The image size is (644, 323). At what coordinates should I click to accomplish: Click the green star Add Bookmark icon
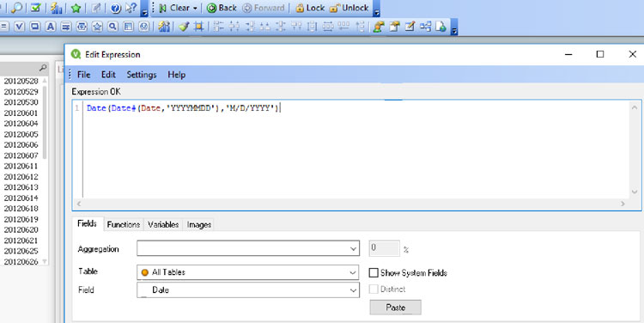coord(76,8)
